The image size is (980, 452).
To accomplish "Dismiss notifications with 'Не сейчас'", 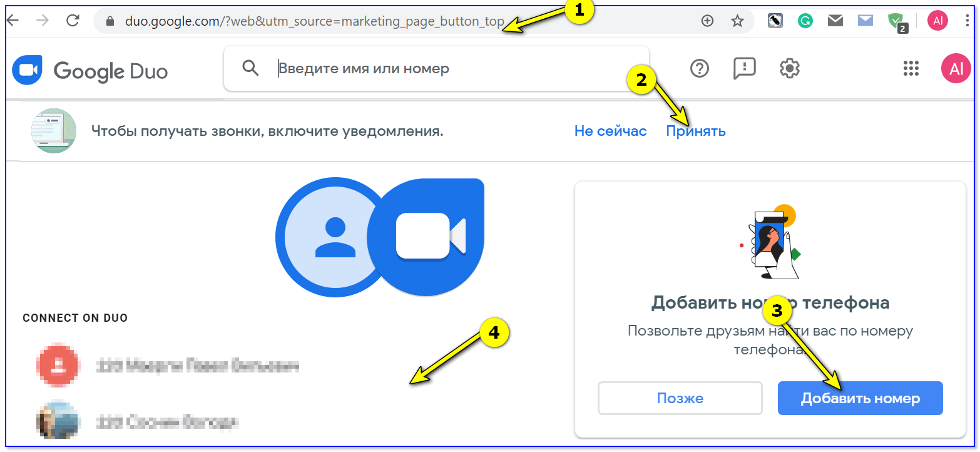I will (x=610, y=131).
